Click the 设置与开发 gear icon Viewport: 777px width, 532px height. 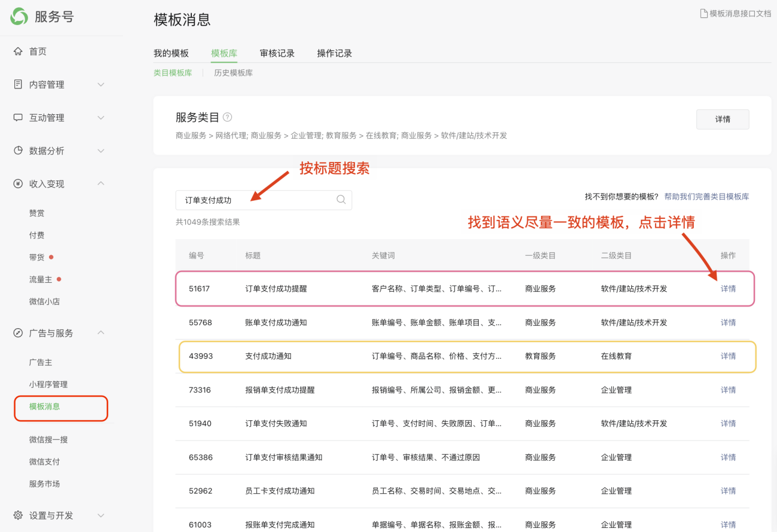click(19, 515)
